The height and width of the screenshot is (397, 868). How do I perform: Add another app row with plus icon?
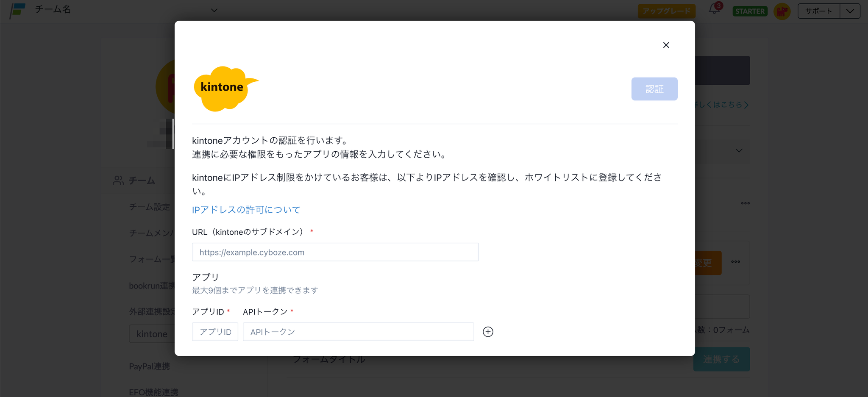488,332
